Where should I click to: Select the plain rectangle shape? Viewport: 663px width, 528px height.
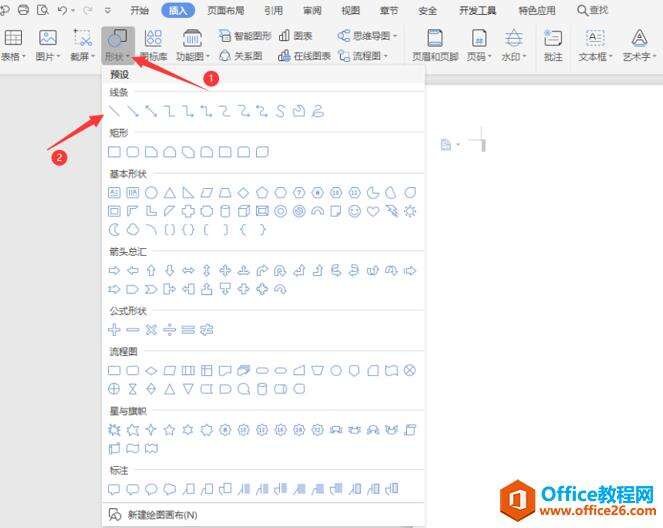[114, 152]
